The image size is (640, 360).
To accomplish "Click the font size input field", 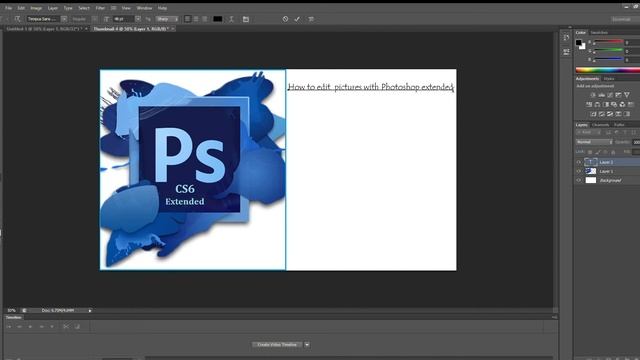I will [124, 19].
